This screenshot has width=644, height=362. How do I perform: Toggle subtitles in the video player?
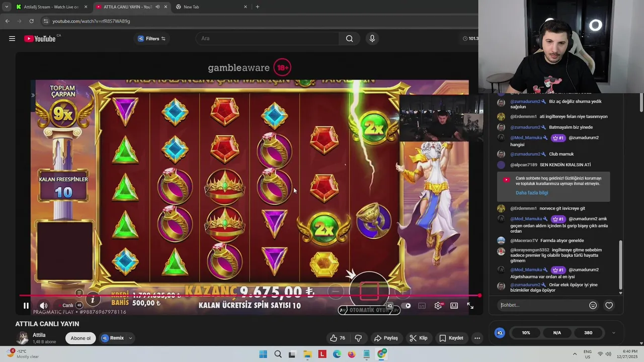point(422,306)
